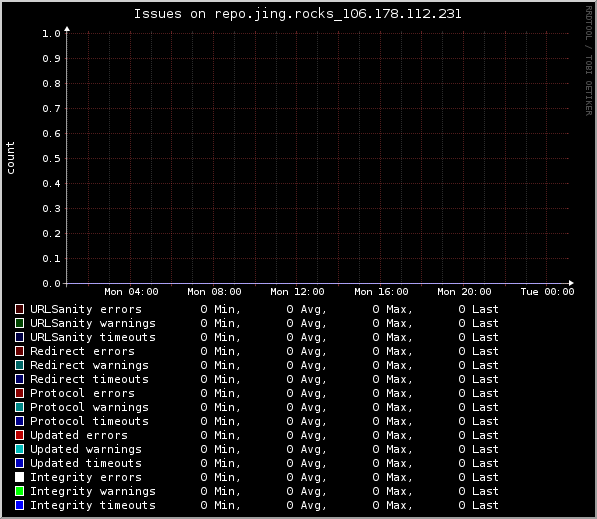The height and width of the screenshot is (519, 597).
Task: Click the Integrity warnings bright green swatch
Action: tap(19, 491)
